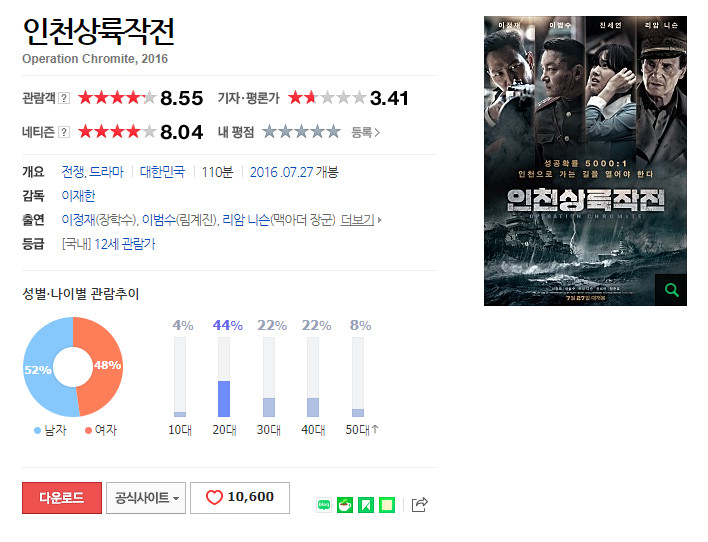The height and width of the screenshot is (542, 708).
Task: Open help icon next to 네티즌
Action: [65, 132]
